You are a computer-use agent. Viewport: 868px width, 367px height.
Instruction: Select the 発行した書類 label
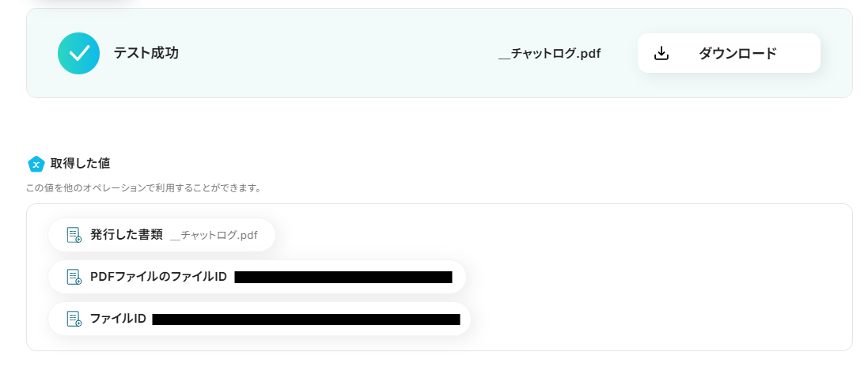coord(127,235)
